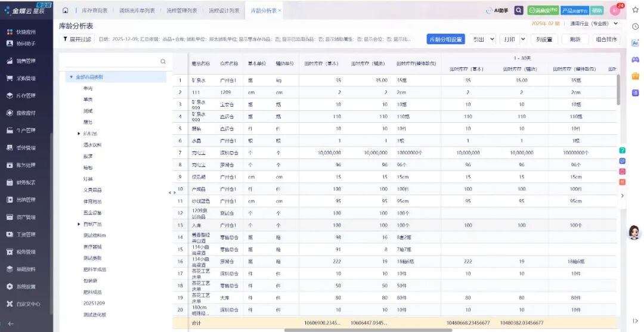This screenshot has width=644, height=332.
Task: Open the virtual assistant avatar
Action: (634, 232)
